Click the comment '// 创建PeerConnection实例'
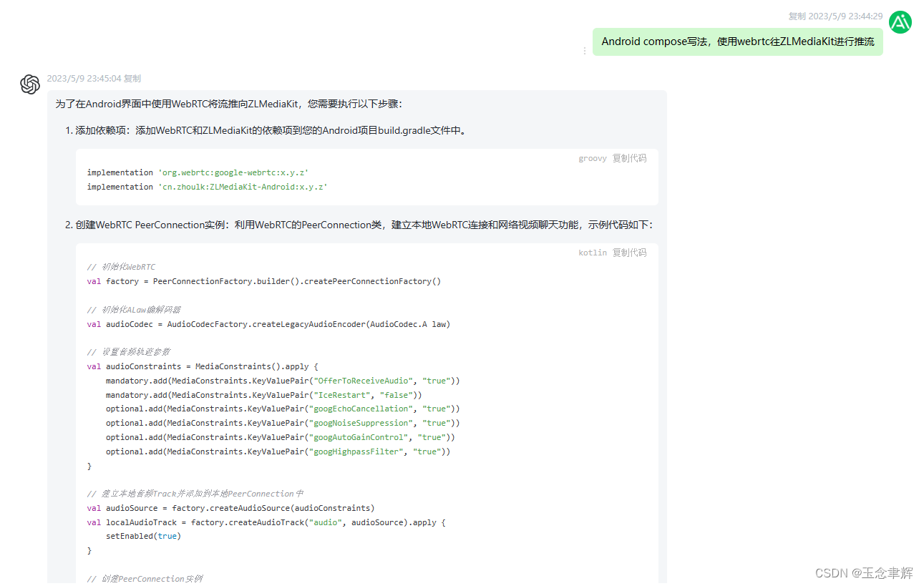This screenshot has height=586, width=924. click(145, 579)
